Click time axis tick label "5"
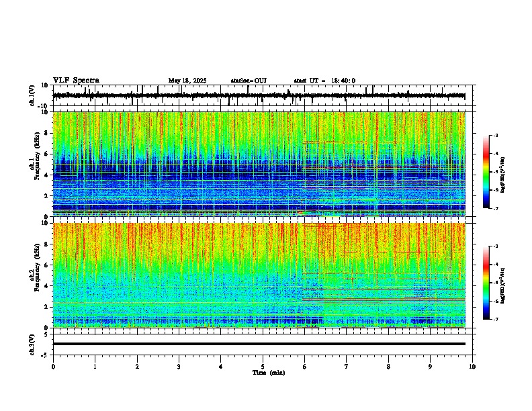This screenshot has height=411, width=532. click(x=263, y=367)
